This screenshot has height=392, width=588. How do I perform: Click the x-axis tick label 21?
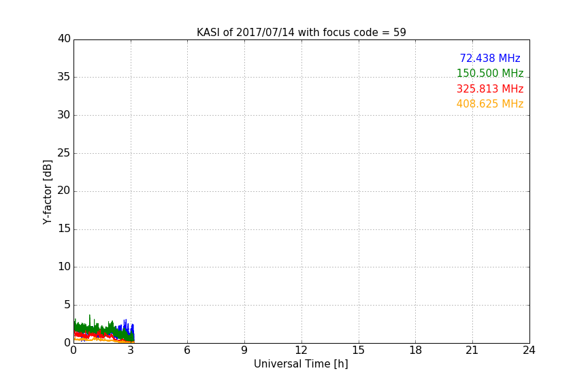(472, 350)
